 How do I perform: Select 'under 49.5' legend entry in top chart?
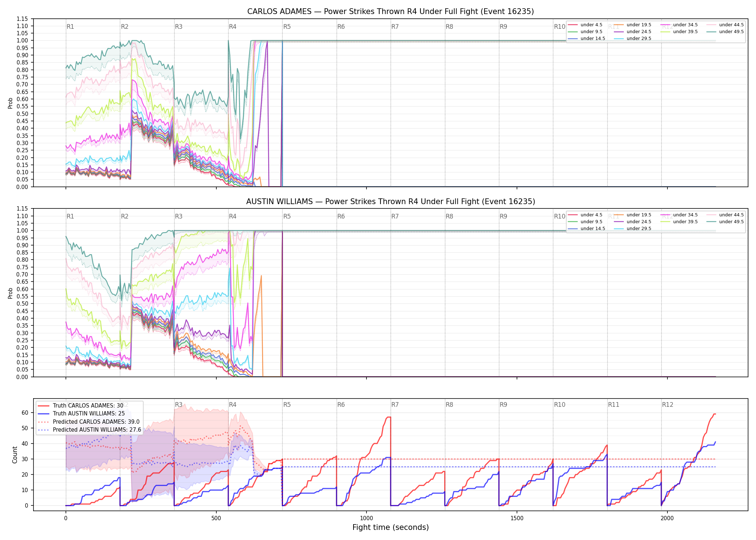(x=725, y=32)
